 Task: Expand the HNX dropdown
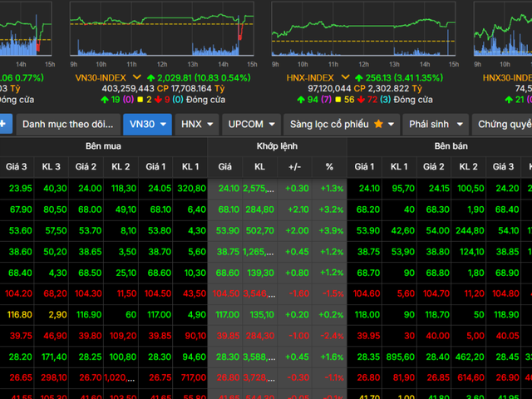coord(197,124)
